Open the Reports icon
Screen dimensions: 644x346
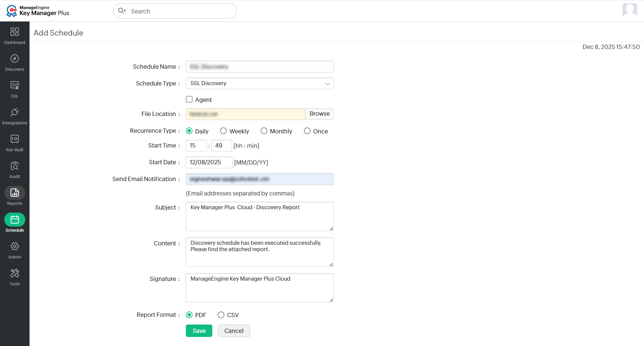(15, 193)
